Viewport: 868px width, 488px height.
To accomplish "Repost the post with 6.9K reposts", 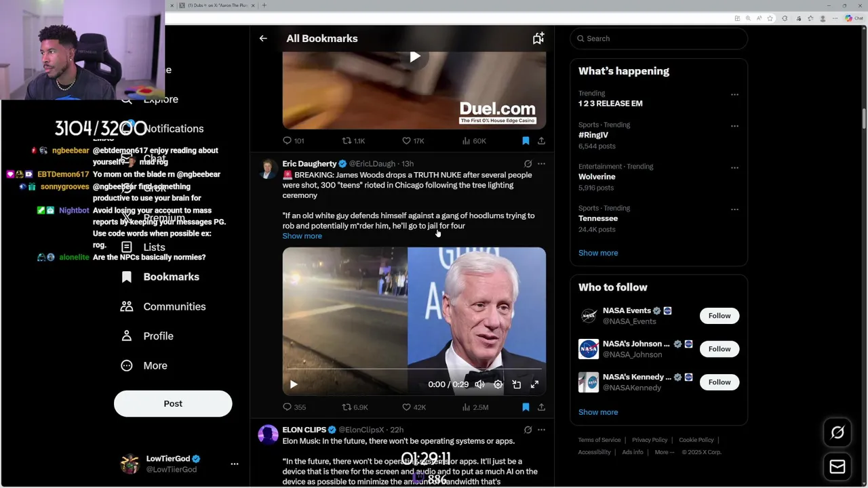I will coord(355,407).
